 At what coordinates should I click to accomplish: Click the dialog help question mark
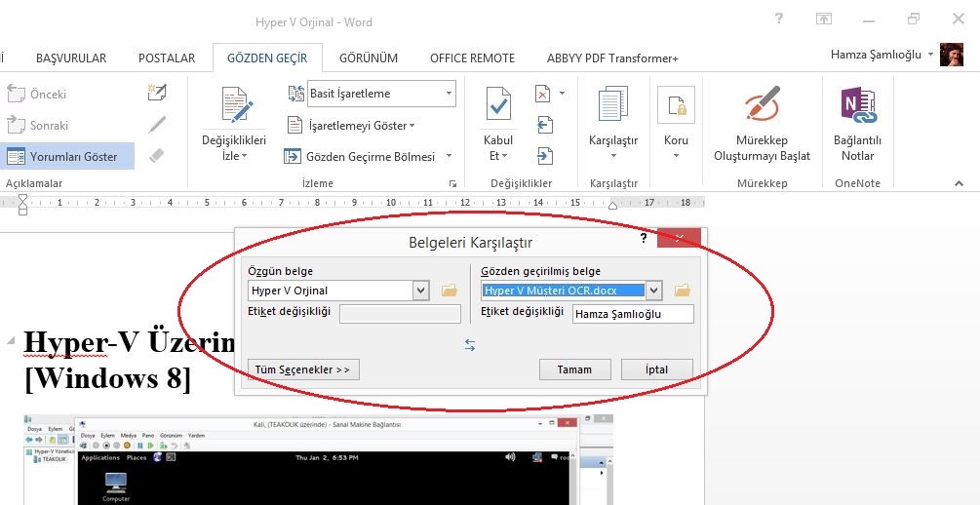click(x=644, y=238)
